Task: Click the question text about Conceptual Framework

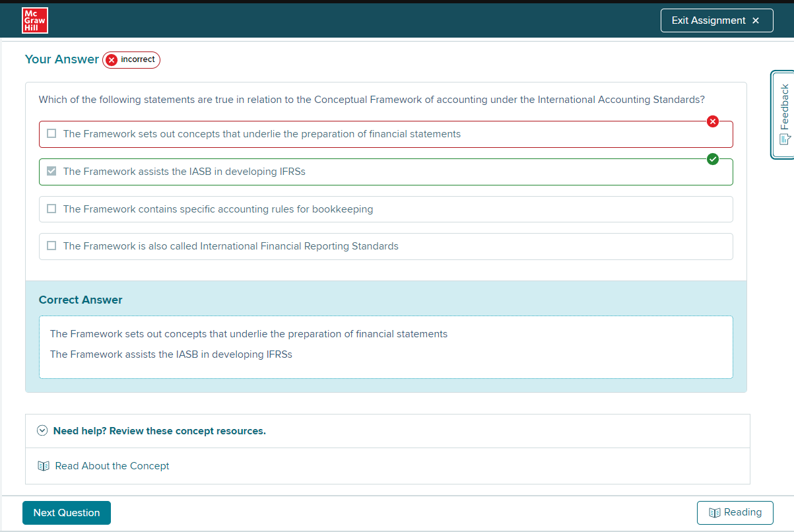Action: point(372,100)
